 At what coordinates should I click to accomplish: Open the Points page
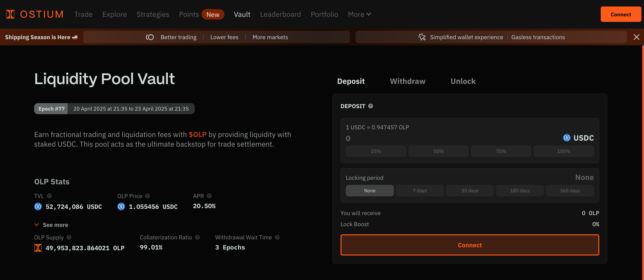click(189, 14)
